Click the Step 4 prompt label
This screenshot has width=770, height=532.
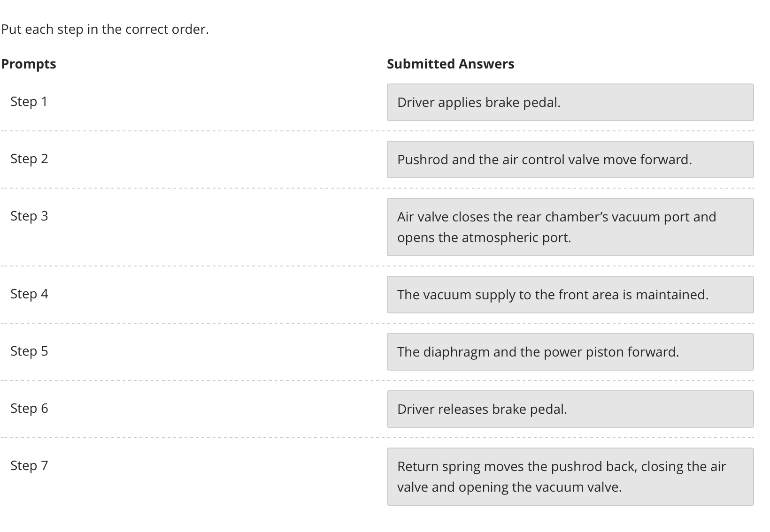tap(29, 294)
